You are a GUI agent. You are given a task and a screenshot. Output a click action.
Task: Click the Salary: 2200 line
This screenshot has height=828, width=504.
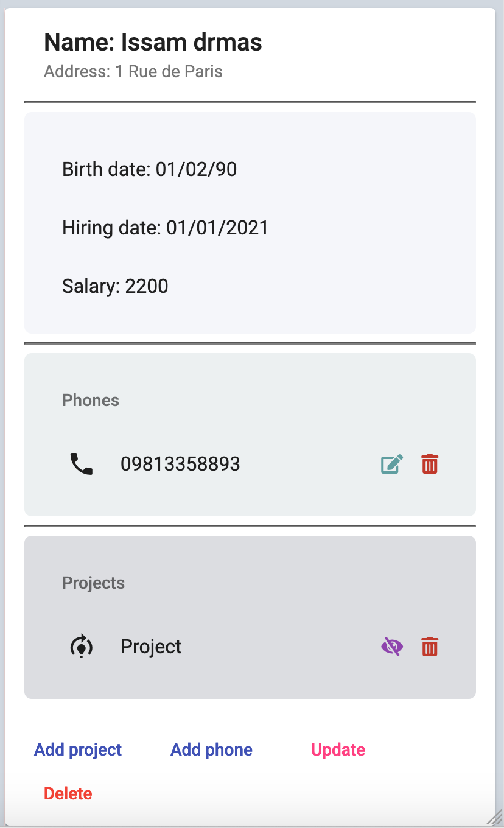tap(115, 286)
